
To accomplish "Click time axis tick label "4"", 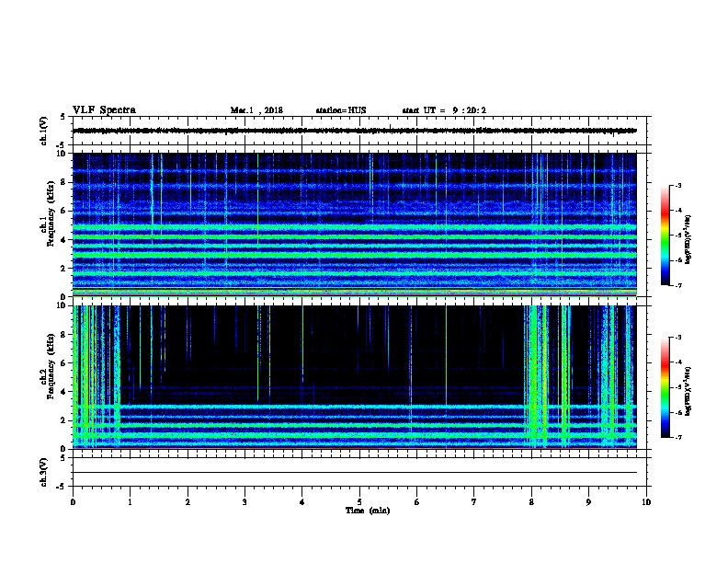I will coord(302,502).
